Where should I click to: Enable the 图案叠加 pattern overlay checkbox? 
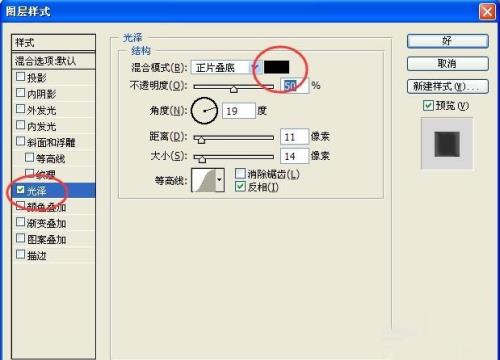[x=20, y=238]
